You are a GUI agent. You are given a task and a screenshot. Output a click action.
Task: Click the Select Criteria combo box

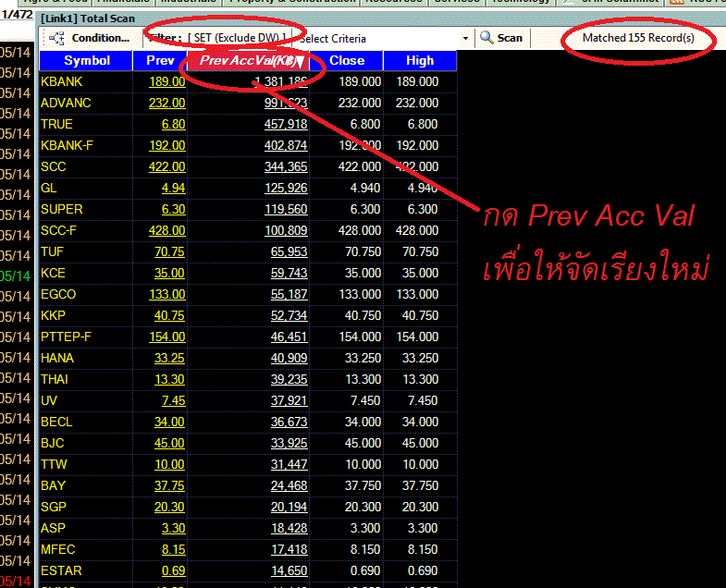click(384, 39)
